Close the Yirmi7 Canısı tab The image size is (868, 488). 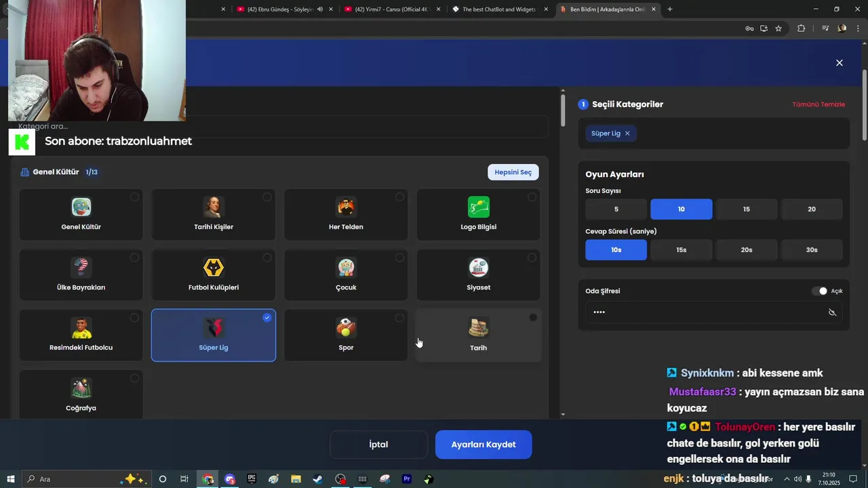point(438,9)
